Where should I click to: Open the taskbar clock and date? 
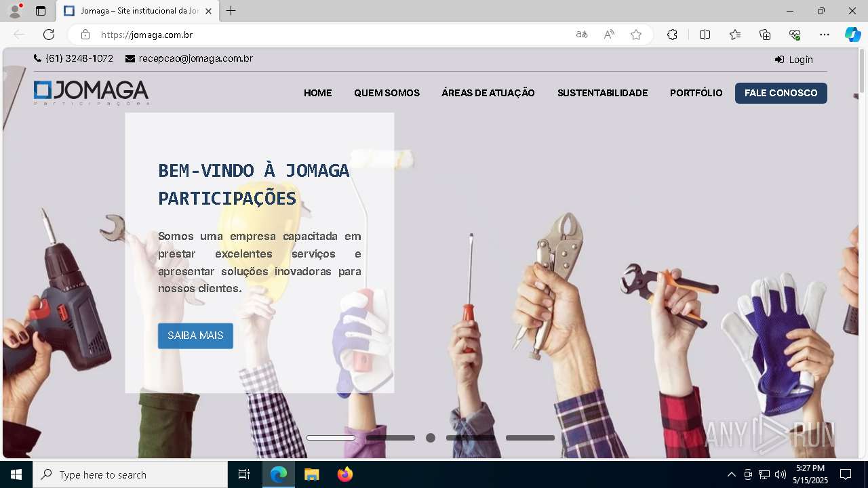[x=810, y=474]
